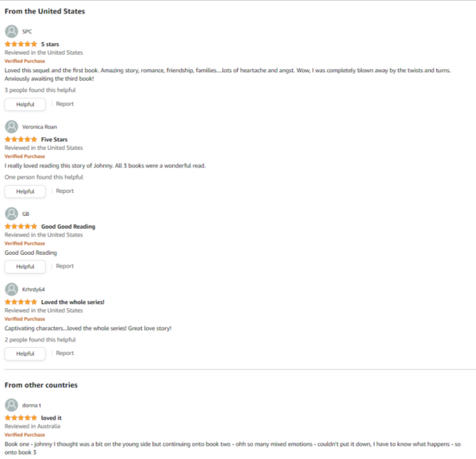
Task: Mark Veronica Roan's review as Helpful
Action: (25, 191)
